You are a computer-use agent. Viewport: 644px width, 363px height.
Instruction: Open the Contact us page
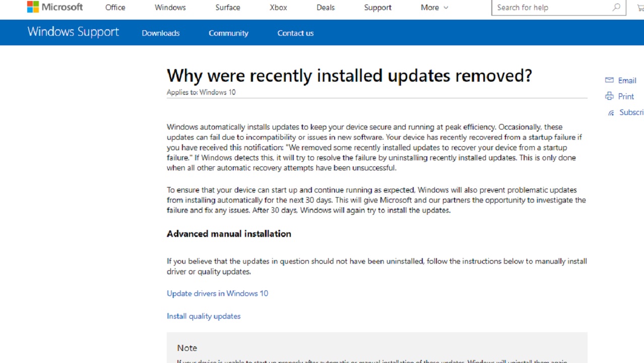pyautogui.click(x=295, y=33)
